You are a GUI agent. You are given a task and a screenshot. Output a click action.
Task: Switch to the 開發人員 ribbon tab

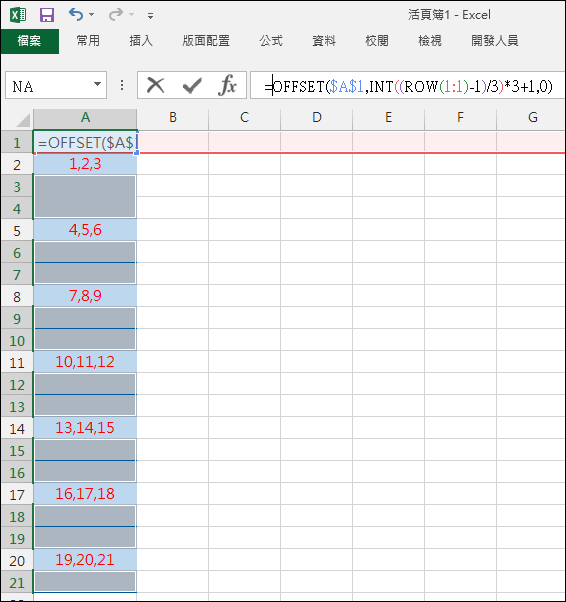click(x=495, y=41)
